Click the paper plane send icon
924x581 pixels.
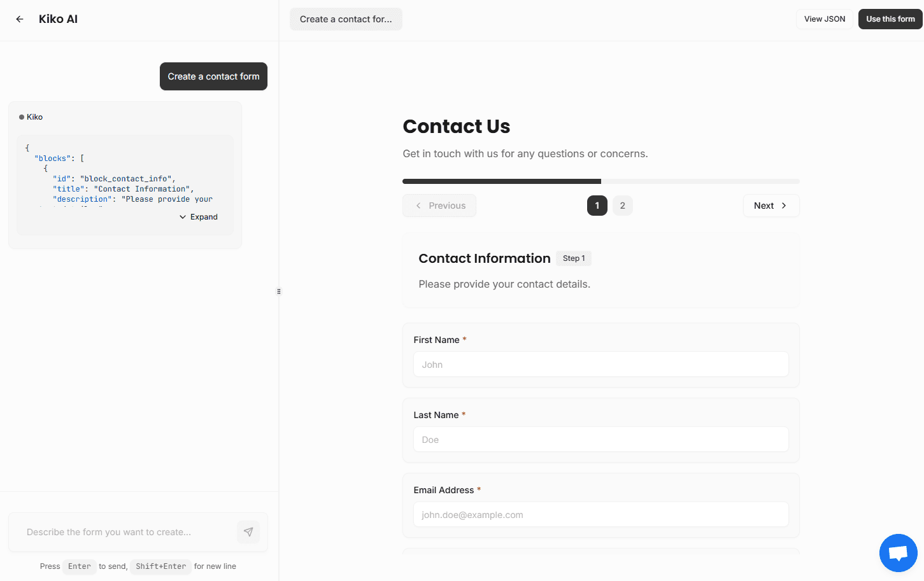coord(248,531)
